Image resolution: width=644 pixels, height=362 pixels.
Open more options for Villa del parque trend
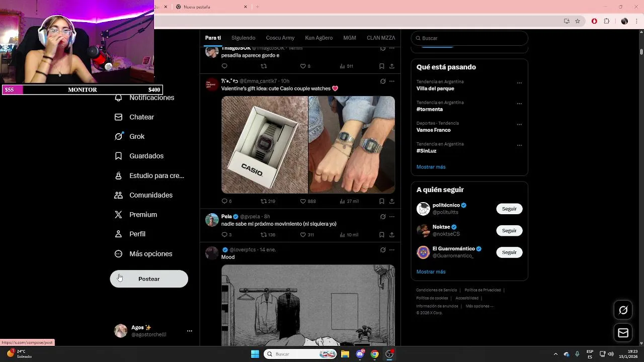(x=519, y=83)
